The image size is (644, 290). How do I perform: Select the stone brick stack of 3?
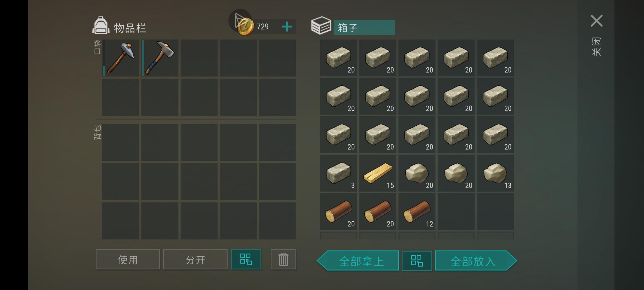[x=339, y=173]
